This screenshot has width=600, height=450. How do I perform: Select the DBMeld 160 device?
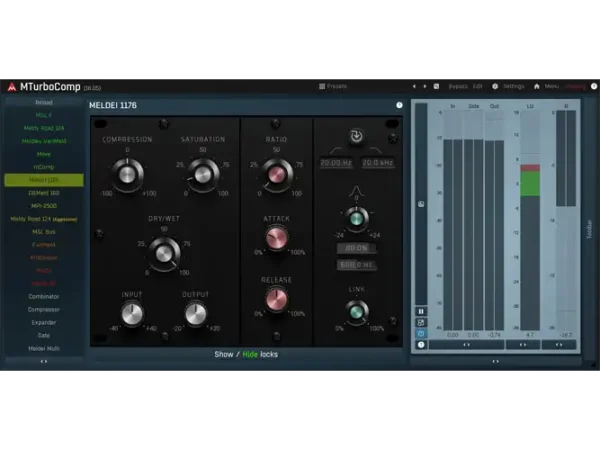tap(44, 193)
